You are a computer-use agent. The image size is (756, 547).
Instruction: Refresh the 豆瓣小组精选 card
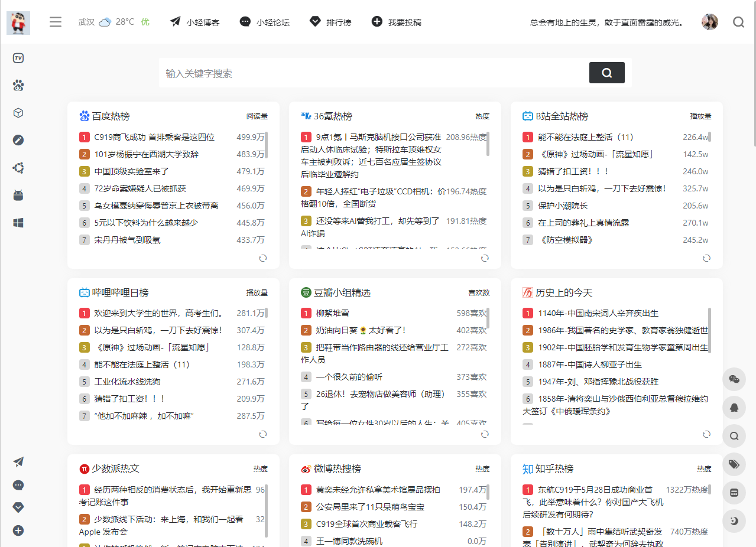click(x=485, y=434)
